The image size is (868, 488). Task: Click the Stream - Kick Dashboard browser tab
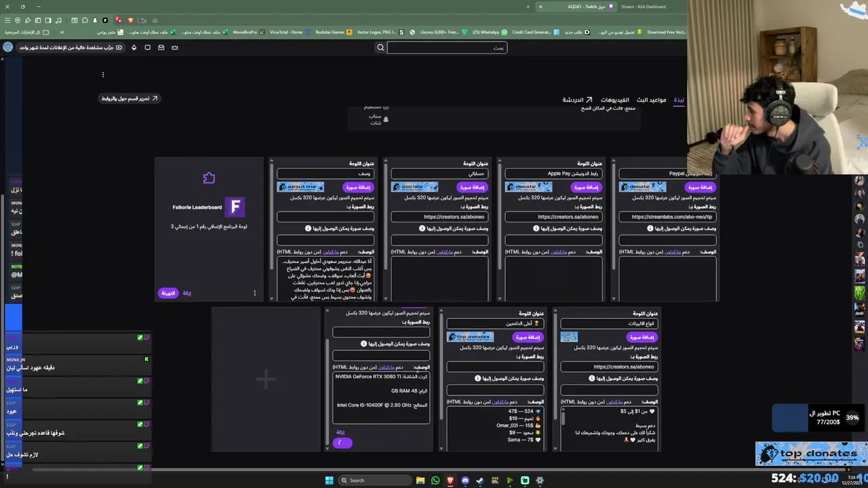point(644,7)
